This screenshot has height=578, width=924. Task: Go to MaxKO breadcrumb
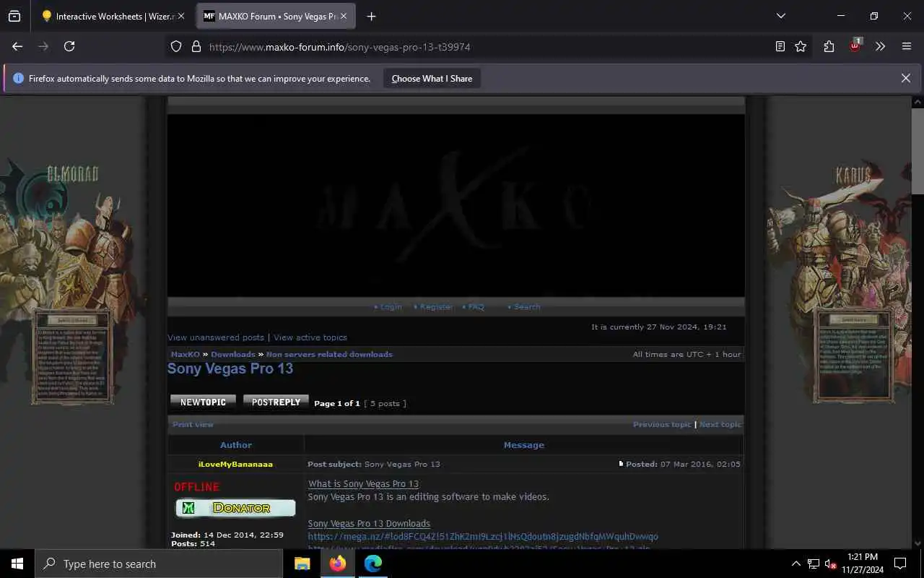[186, 355]
